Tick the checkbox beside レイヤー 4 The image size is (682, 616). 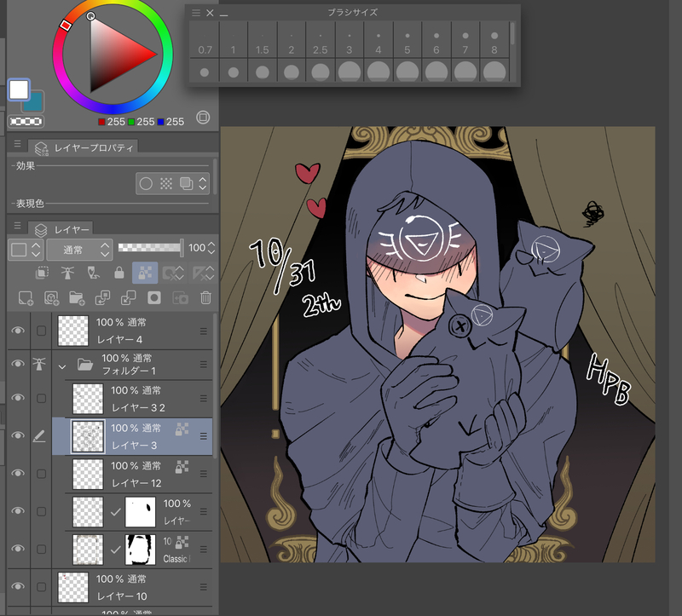click(x=41, y=331)
